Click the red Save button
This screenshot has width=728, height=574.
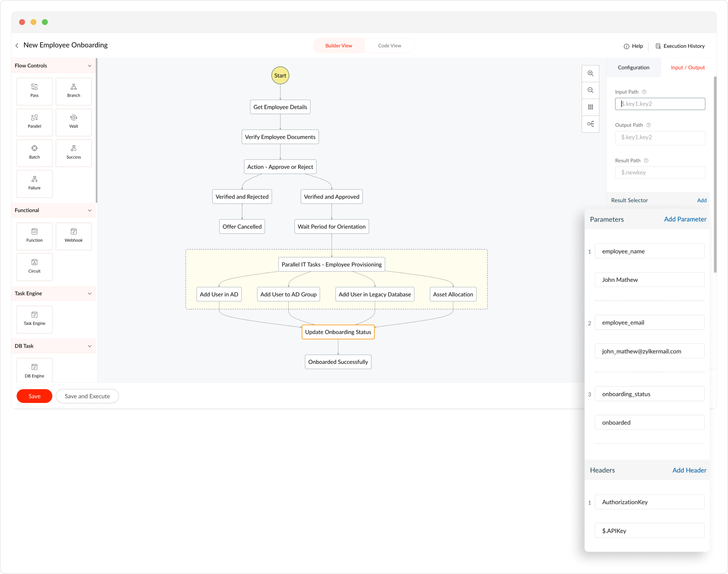point(34,396)
